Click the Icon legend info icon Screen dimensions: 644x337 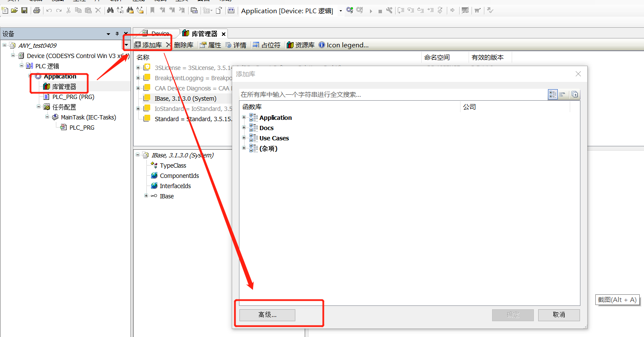[x=321, y=45]
